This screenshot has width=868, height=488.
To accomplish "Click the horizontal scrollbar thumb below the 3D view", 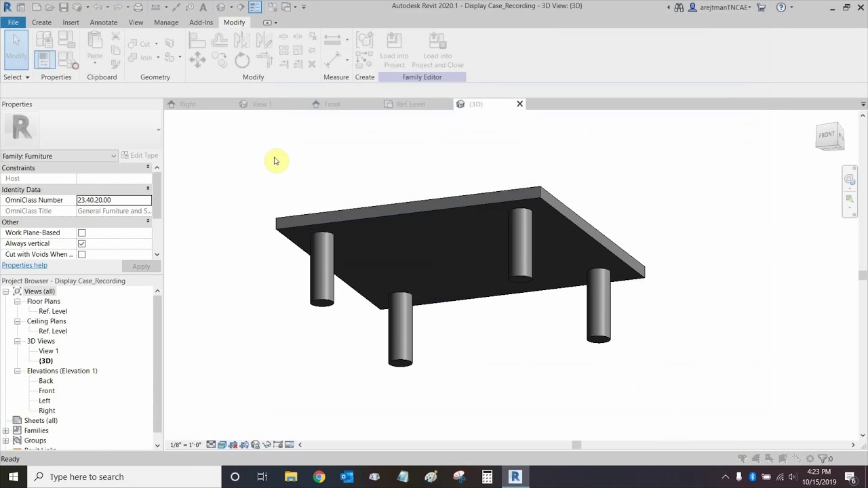I will pyautogui.click(x=576, y=445).
